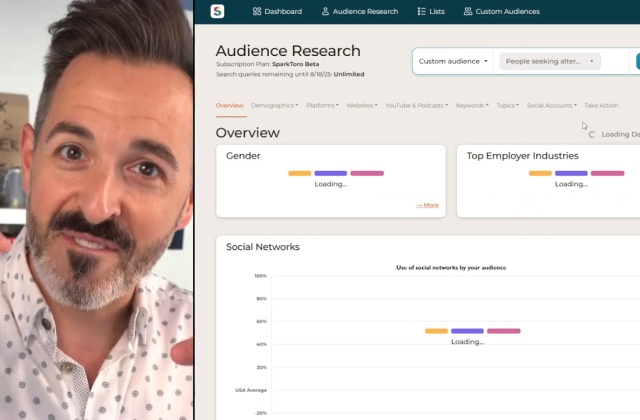Image resolution: width=640 pixels, height=420 pixels.
Task: Switch to the Take Action tab
Action: pos(601,105)
